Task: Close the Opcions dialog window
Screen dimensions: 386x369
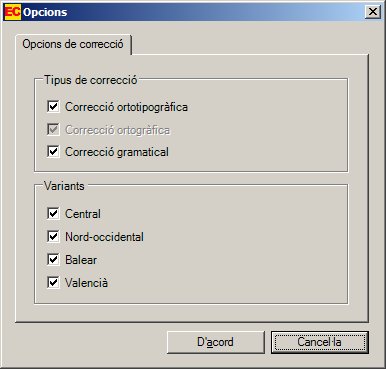Action: pos(372,12)
